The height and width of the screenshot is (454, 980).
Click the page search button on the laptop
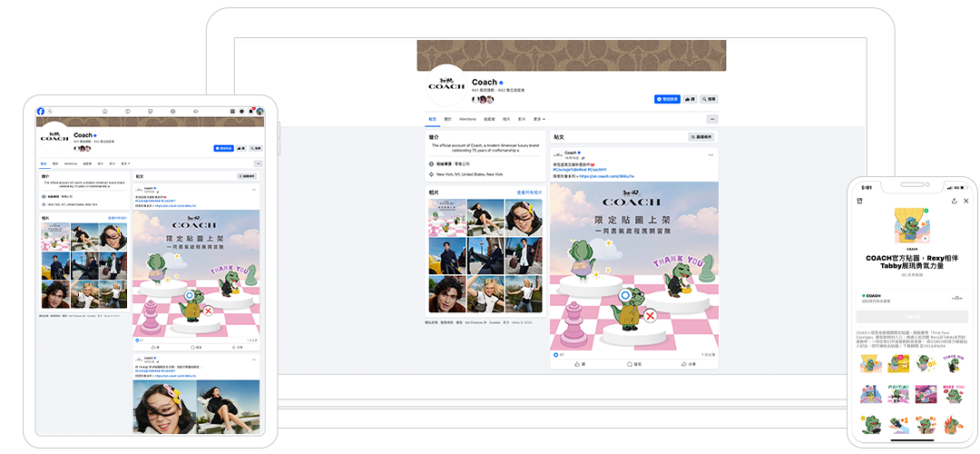point(709,99)
